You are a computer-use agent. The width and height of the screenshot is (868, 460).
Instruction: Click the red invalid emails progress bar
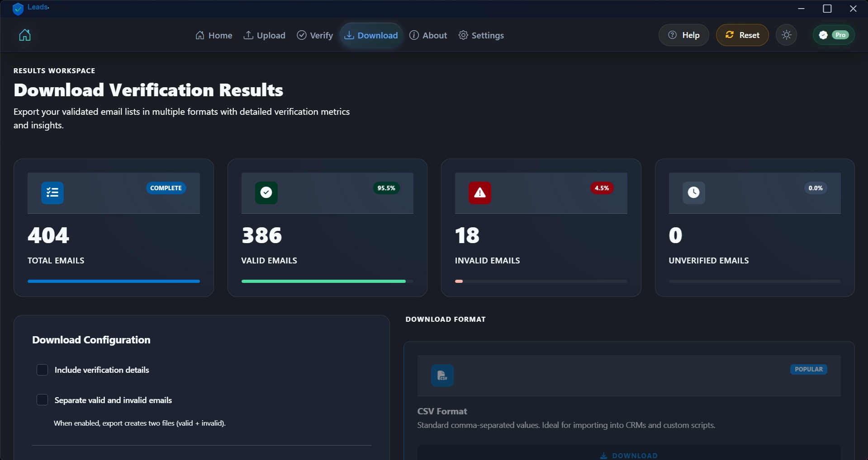(x=459, y=281)
